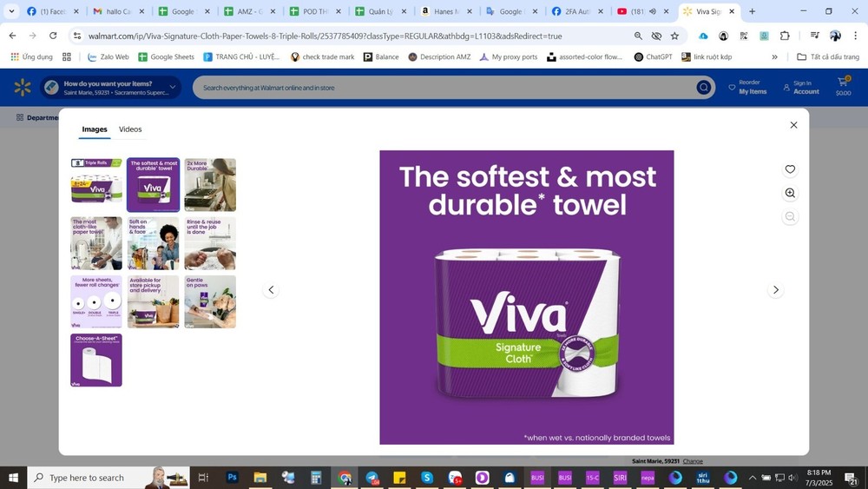Select the Choose-A-Sheet thumbnail
The height and width of the screenshot is (489, 868).
tap(96, 360)
